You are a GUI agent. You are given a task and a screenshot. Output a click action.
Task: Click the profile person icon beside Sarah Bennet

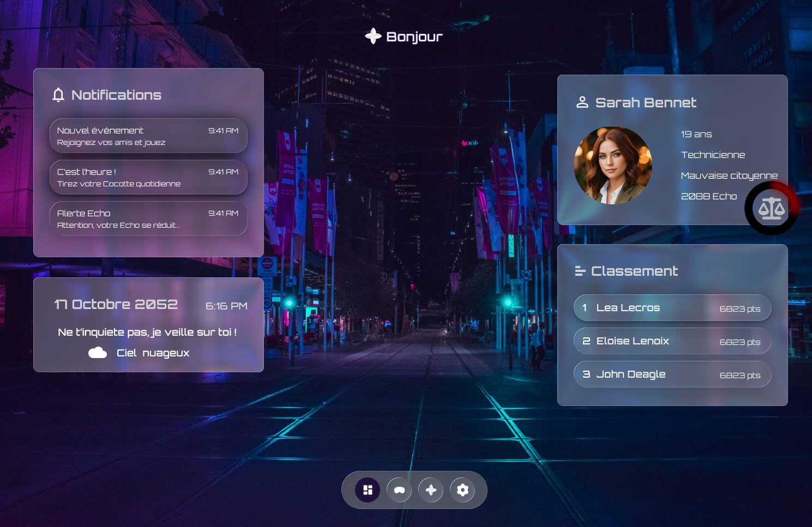pos(582,102)
